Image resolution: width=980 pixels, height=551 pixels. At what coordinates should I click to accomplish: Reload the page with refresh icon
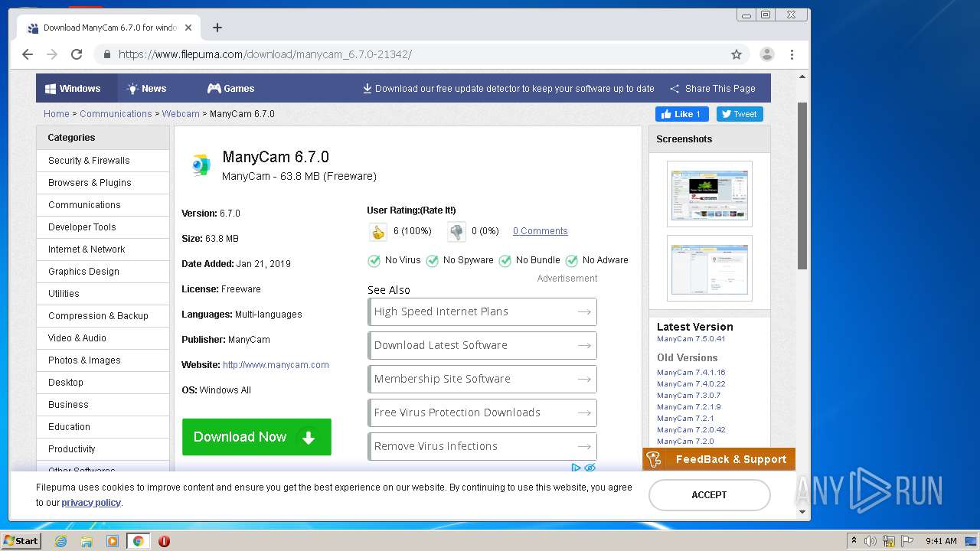pos(77,54)
